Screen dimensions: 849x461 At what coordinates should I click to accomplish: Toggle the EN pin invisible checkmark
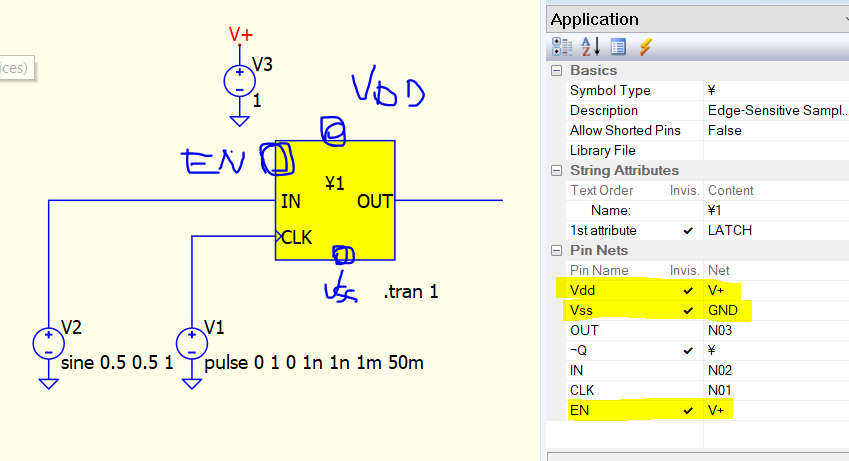[688, 411]
